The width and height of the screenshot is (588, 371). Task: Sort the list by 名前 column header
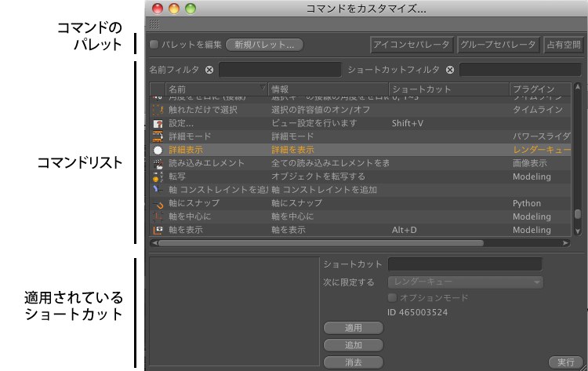click(212, 89)
